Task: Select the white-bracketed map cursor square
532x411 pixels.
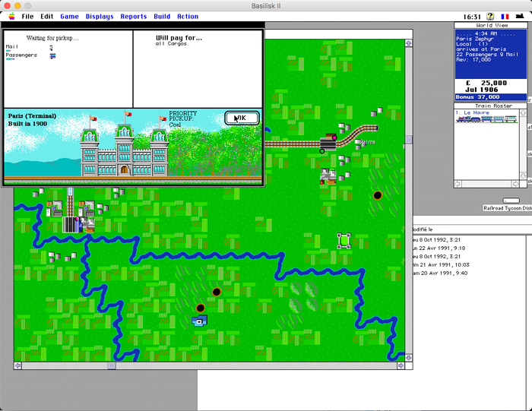Action: pos(344,240)
